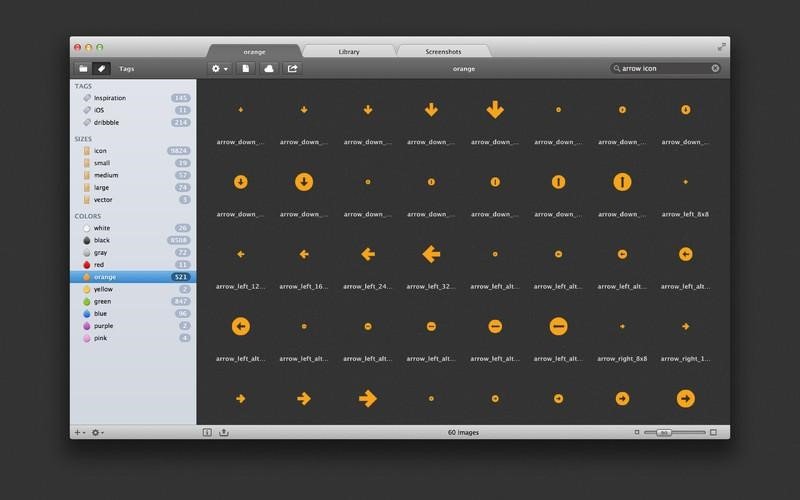
Task: Select the iOS tag
Action: click(133, 110)
